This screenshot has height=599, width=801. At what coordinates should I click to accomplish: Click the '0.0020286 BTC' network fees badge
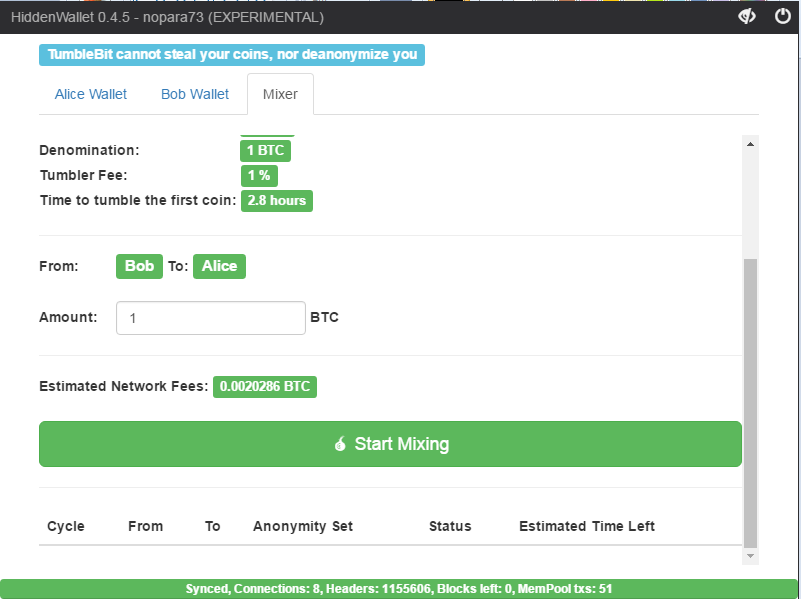[x=265, y=387]
